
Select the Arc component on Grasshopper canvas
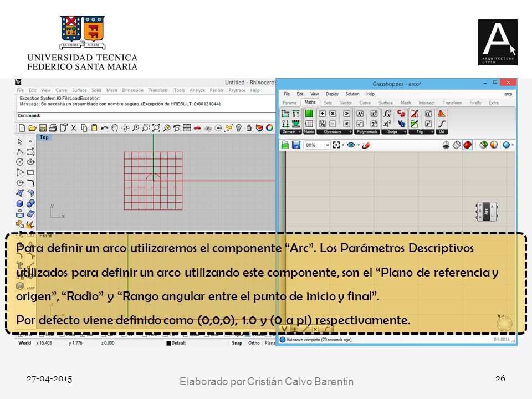click(487, 211)
